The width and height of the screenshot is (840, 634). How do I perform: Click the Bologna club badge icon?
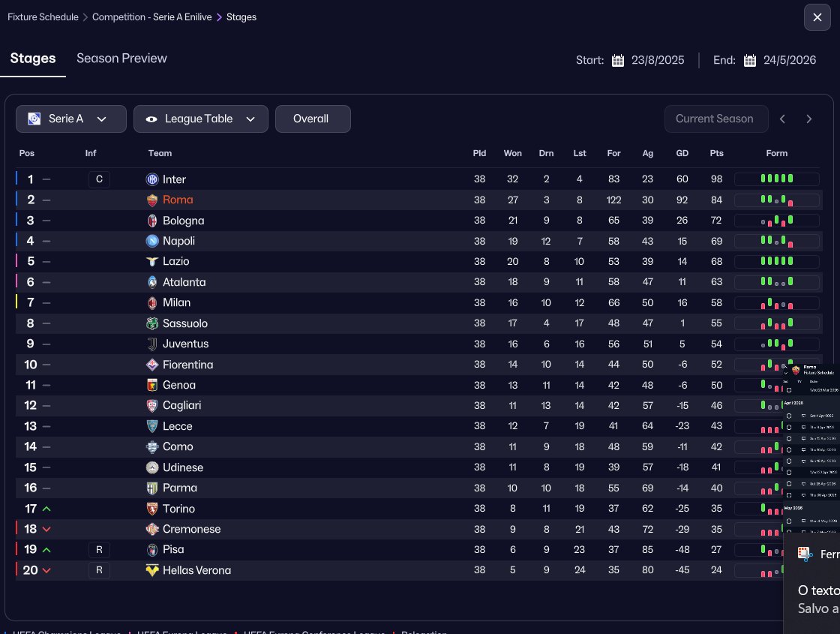152,221
